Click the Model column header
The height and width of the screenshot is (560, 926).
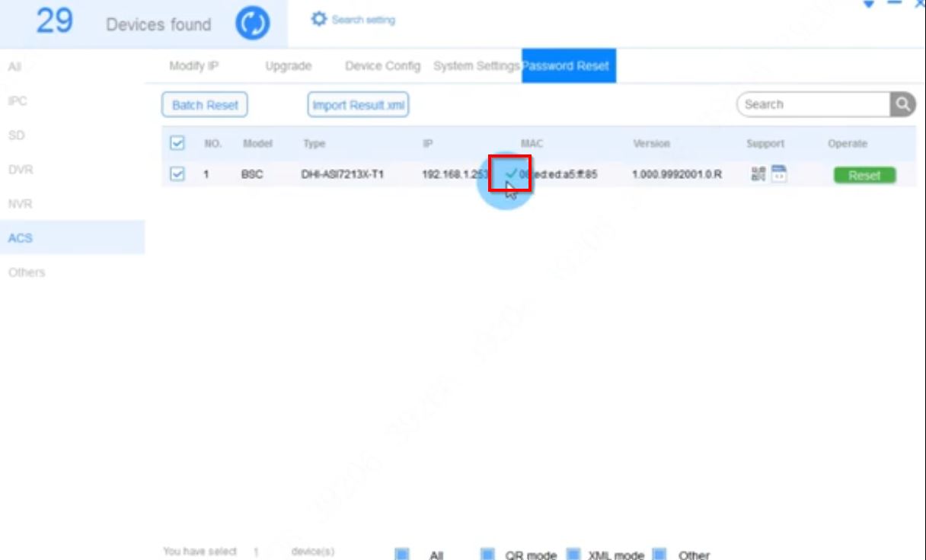pyautogui.click(x=257, y=143)
